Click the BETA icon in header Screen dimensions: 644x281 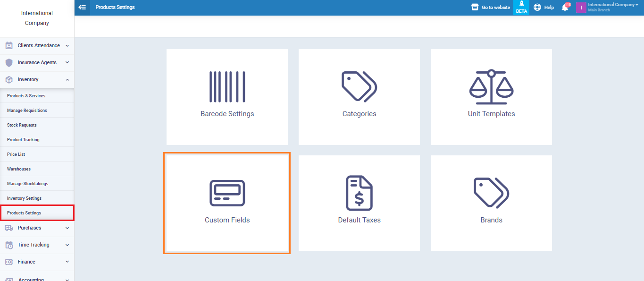[521, 8]
